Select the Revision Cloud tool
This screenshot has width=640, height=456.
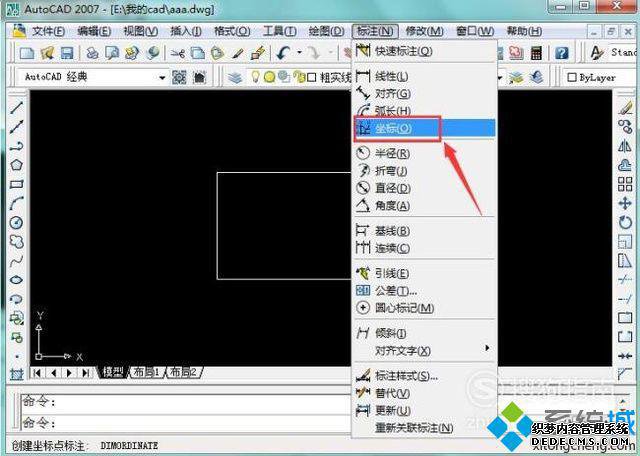(x=16, y=242)
